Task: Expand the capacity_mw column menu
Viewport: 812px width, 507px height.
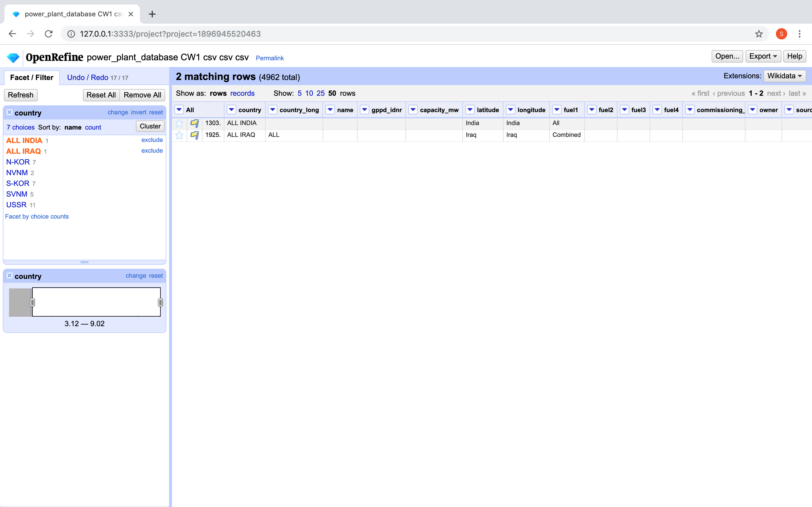Action: pos(413,110)
